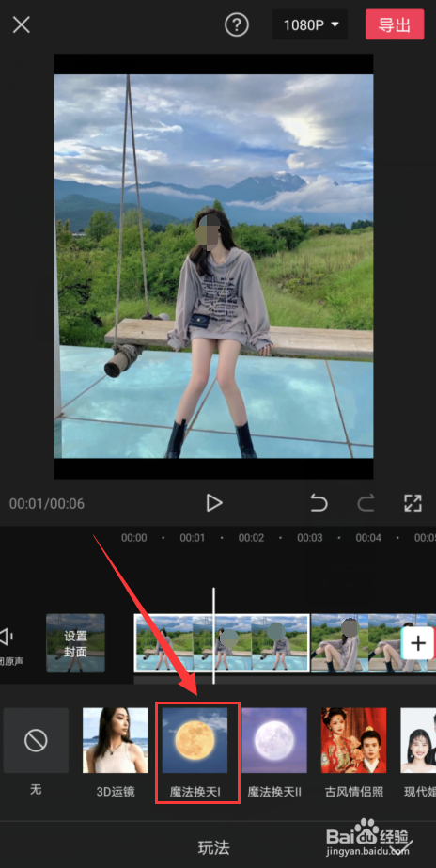Select the second clip in timeline
The image size is (436, 868).
click(355, 643)
